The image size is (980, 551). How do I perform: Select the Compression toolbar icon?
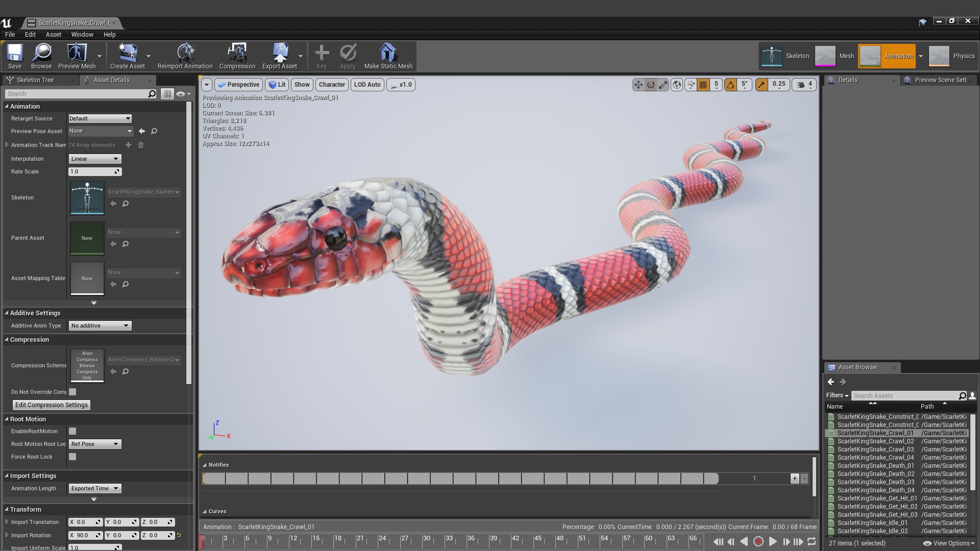tap(237, 56)
